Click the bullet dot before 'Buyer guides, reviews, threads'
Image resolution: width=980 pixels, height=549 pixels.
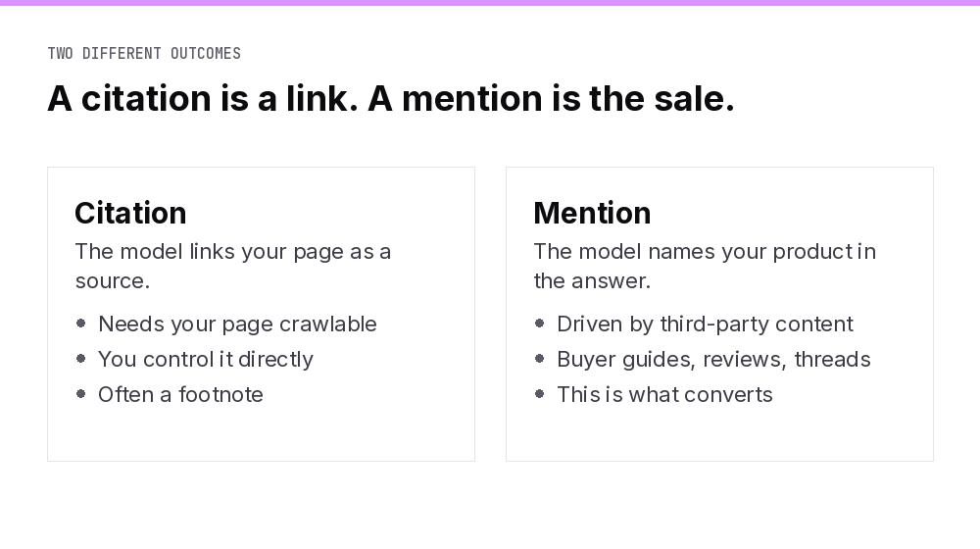click(540, 358)
